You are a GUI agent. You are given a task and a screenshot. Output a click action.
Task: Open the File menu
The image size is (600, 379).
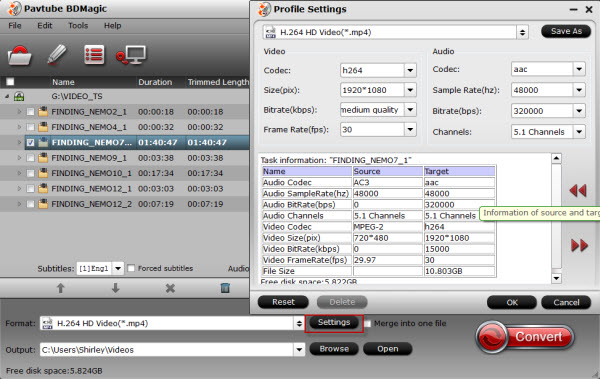15,26
